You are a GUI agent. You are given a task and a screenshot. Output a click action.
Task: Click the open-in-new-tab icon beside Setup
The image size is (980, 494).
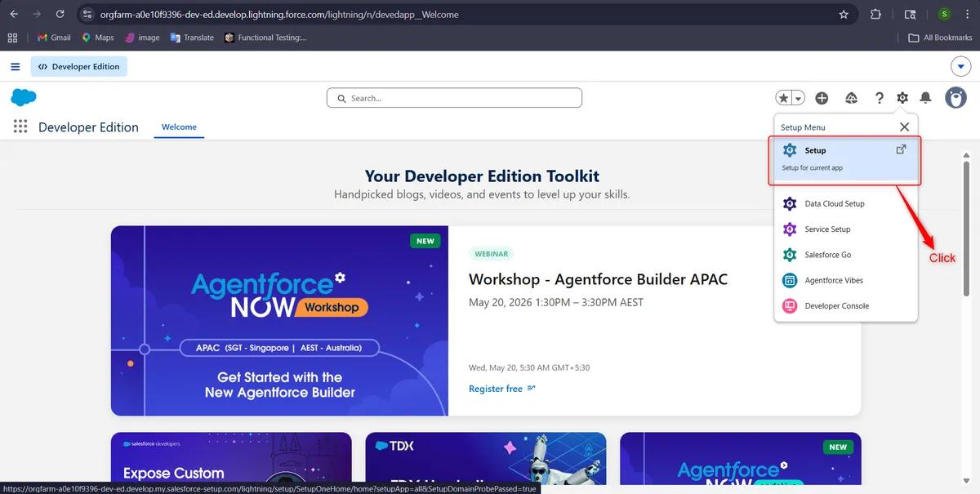click(901, 149)
